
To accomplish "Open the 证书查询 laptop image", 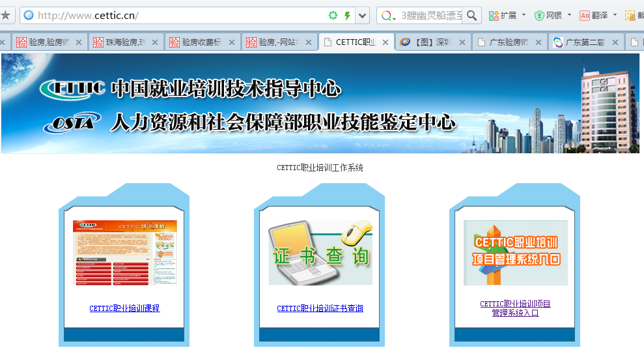I will (320, 253).
